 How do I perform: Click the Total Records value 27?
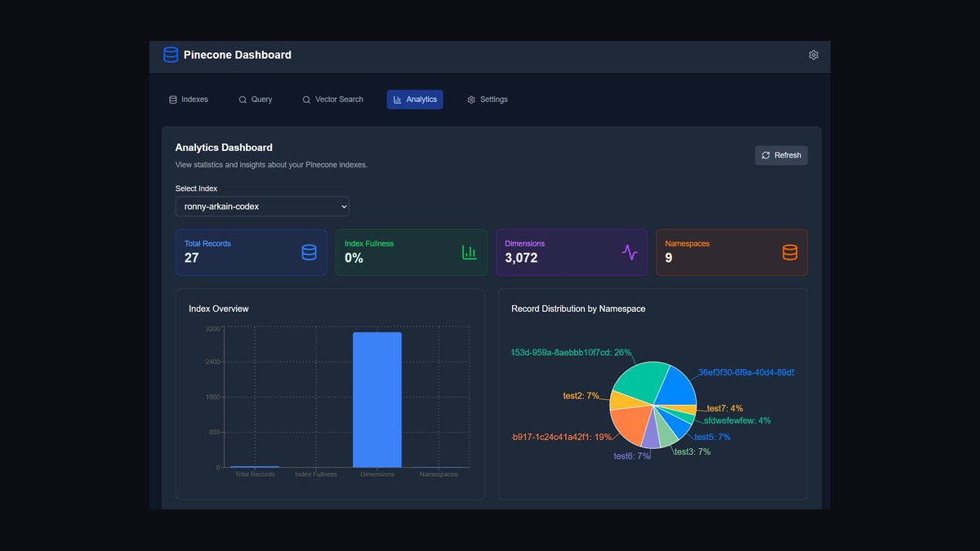pyautogui.click(x=192, y=258)
